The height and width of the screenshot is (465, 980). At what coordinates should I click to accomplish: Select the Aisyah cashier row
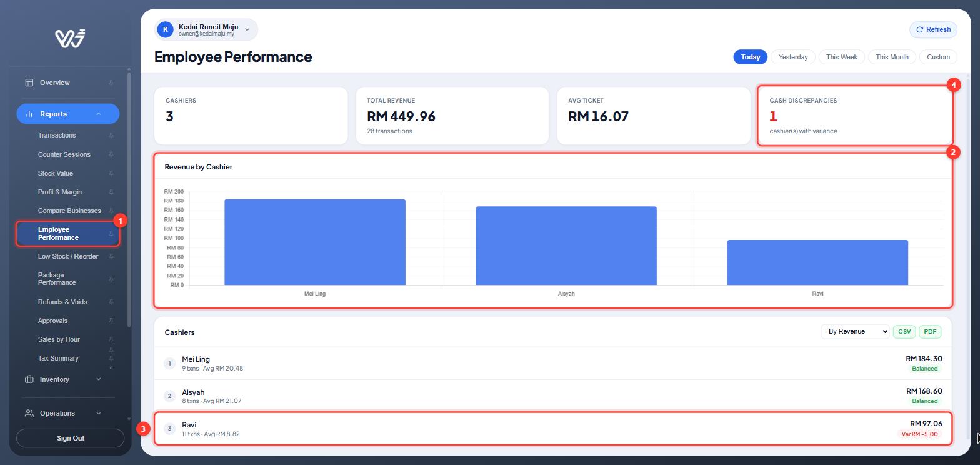(553, 396)
